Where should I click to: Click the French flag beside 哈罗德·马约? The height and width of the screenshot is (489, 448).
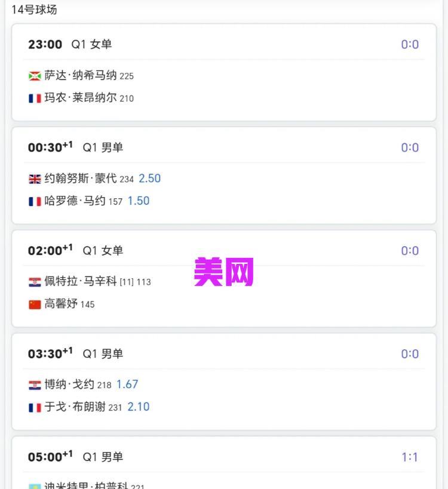35,201
